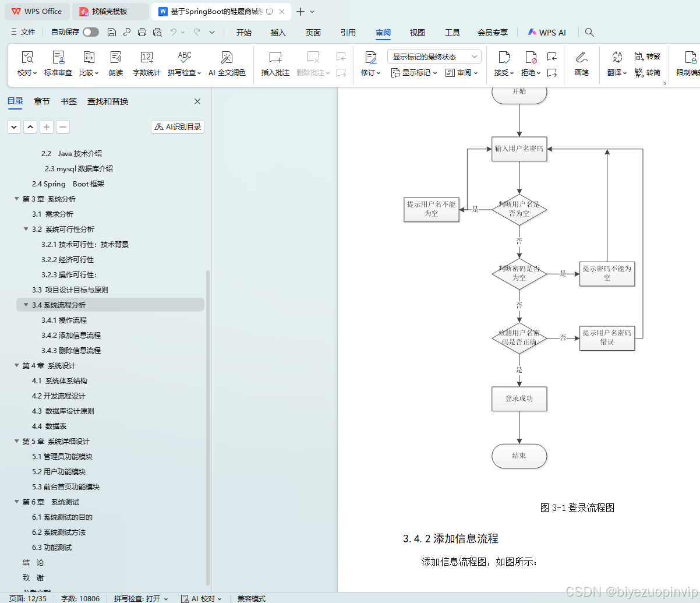Collapse the 第 3 章 系统分析 section
This screenshot has height=603, width=700.
click(x=16, y=199)
